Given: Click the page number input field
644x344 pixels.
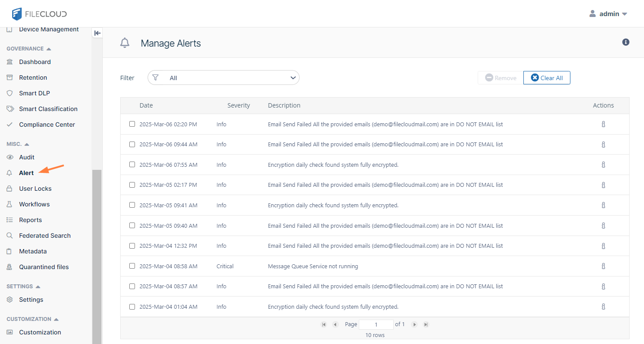Looking at the screenshot, I should [376, 324].
